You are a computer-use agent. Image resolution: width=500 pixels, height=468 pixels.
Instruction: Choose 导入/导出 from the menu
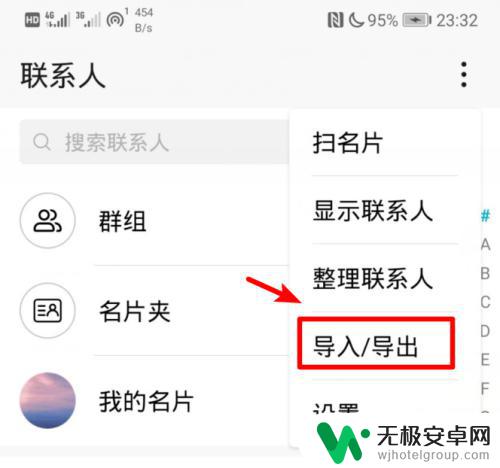click(x=365, y=347)
